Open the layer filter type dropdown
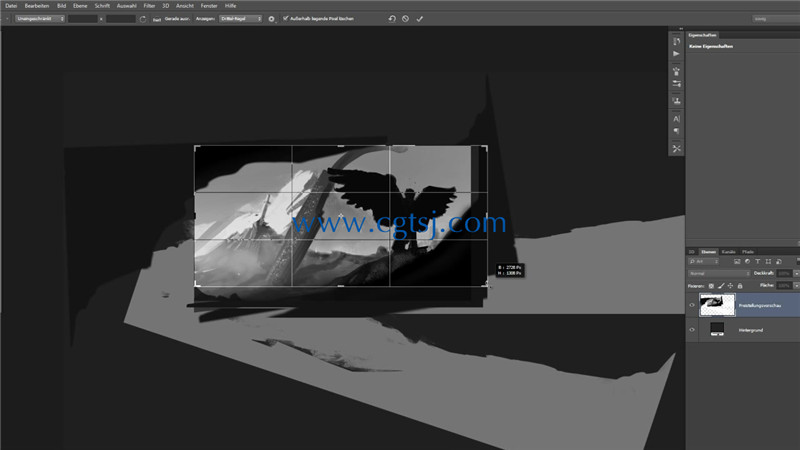Viewport: 800px width, 450px height. [704, 261]
